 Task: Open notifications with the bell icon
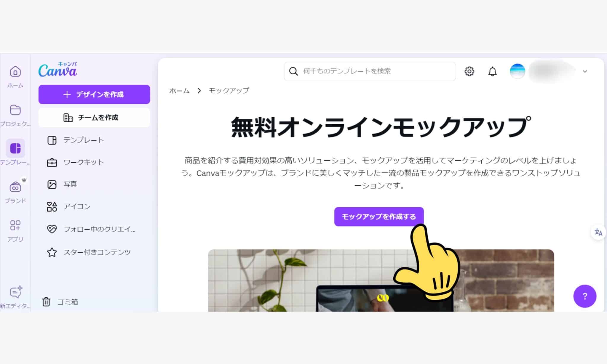point(492,71)
